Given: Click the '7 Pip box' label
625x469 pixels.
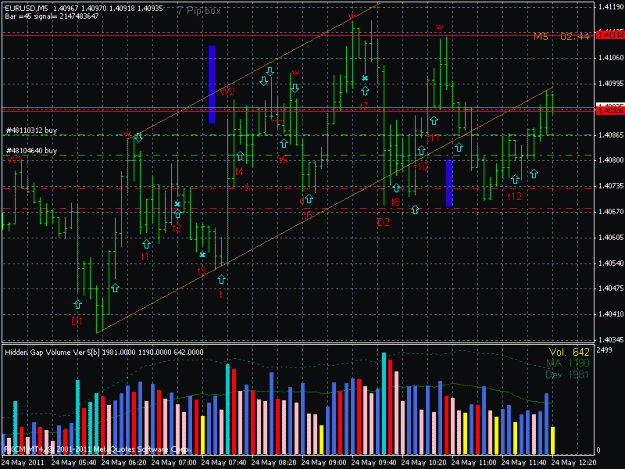Looking at the screenshot, I should 199,11.
